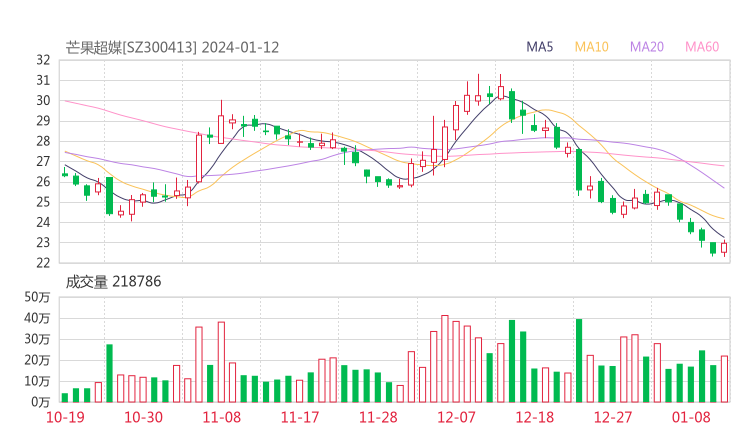Image resolution: width=740 pixels, height=440 pixels.
Task: Click the price axis value 27
Action: coord(43,161)
